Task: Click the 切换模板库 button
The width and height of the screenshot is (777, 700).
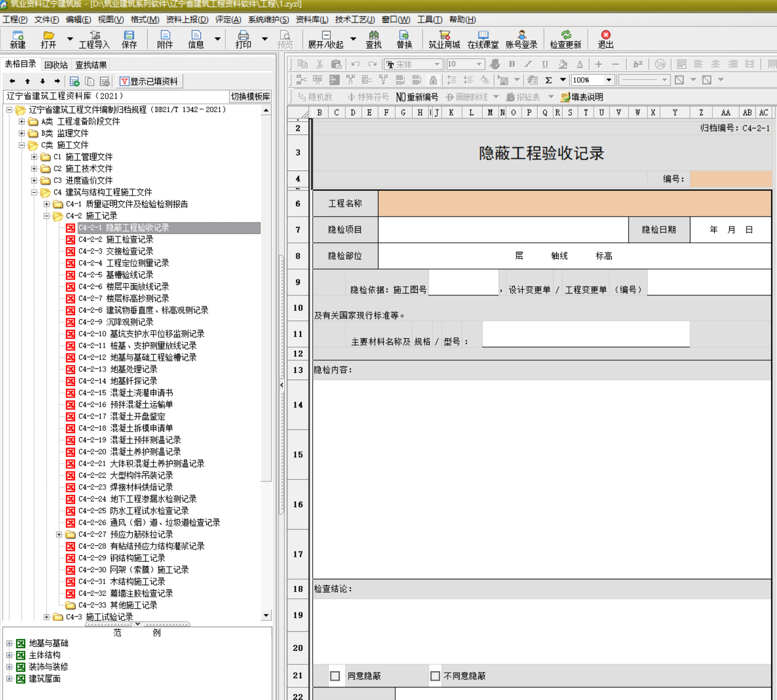Action: 251,96
